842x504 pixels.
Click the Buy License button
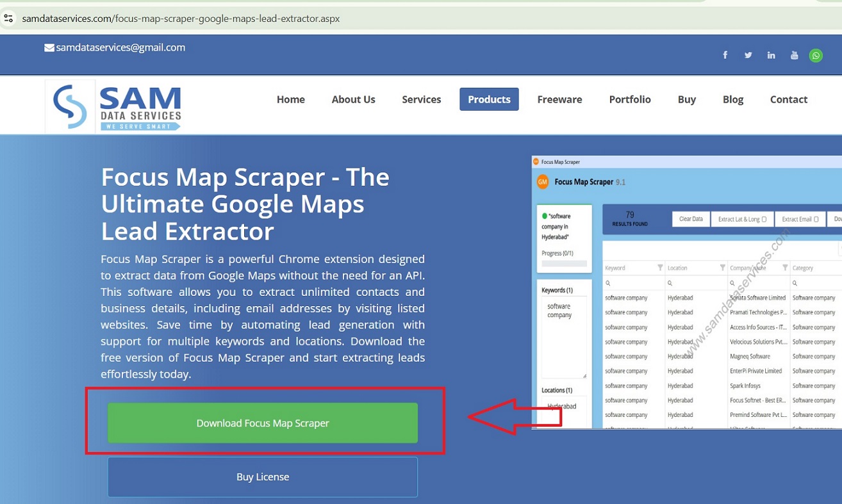pos(263,476)
